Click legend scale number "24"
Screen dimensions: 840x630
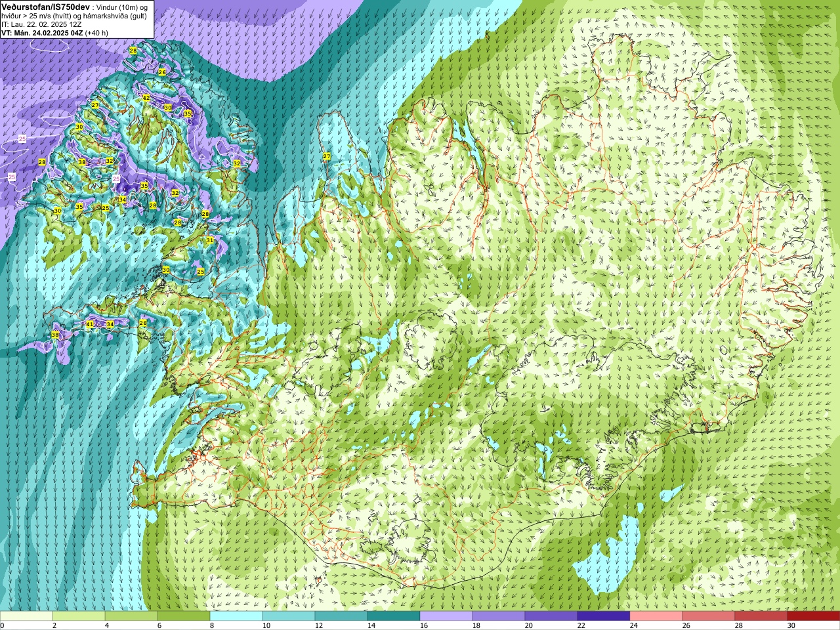tap(634, 625)
